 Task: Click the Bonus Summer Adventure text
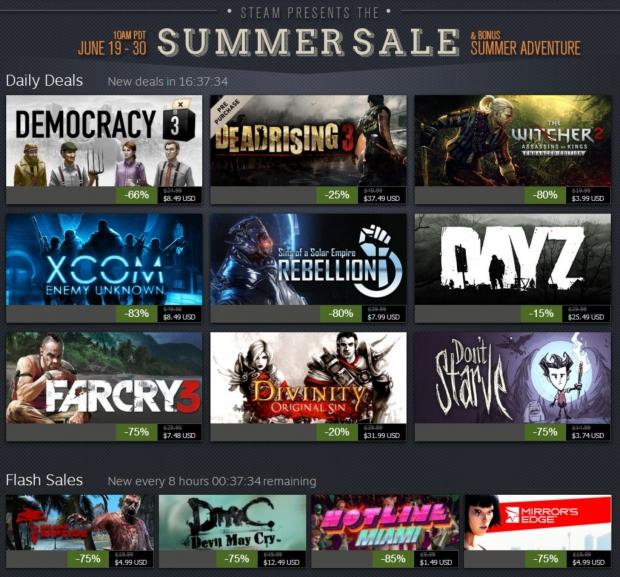point(525,44)
